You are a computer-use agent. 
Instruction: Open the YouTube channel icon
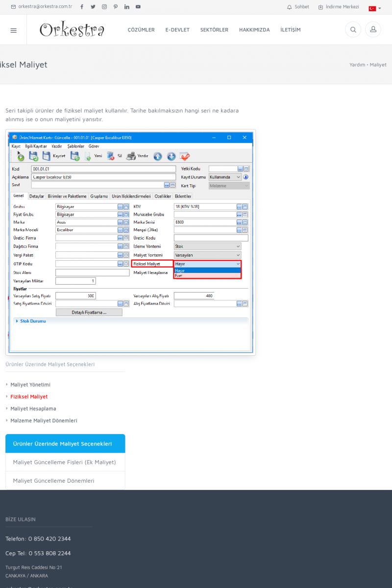click(138, 7)
